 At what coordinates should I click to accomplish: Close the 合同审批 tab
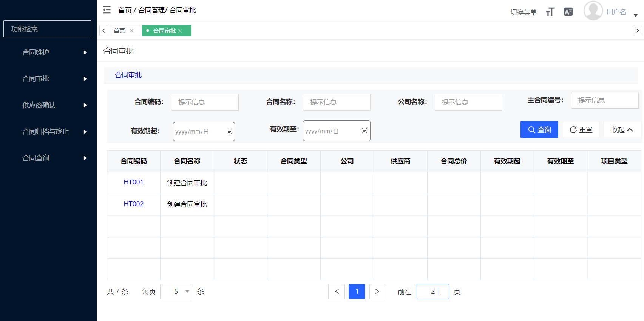point(180,31)
